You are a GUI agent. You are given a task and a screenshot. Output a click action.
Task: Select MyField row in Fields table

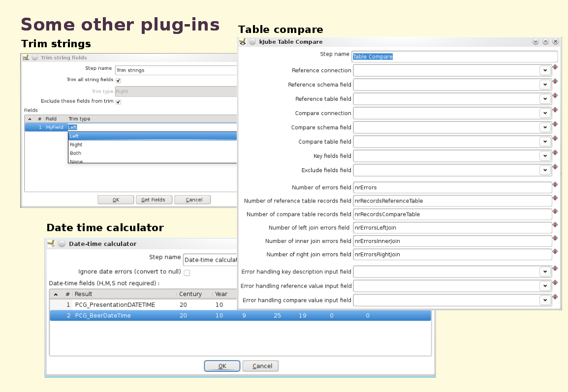[x=130, y=127]
